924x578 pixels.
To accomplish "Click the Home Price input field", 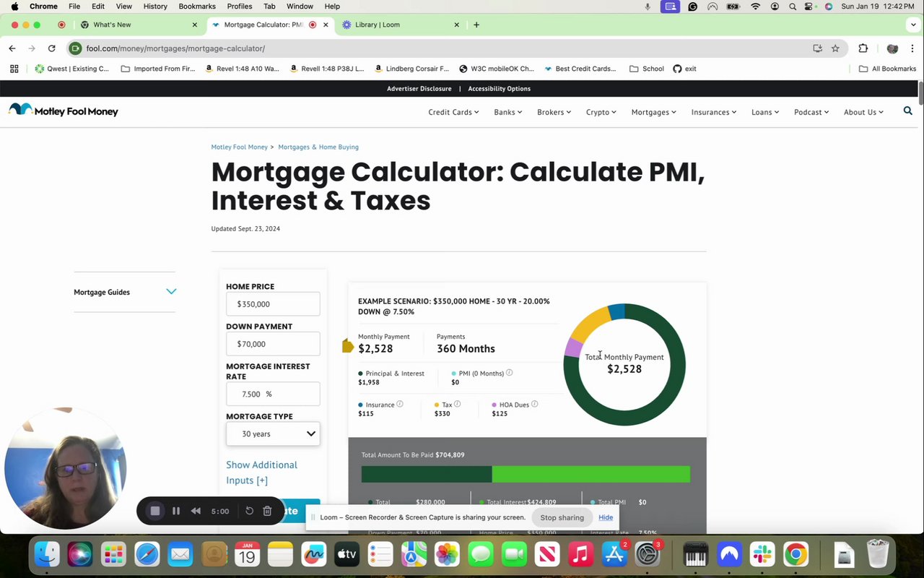I will point(273,304).
